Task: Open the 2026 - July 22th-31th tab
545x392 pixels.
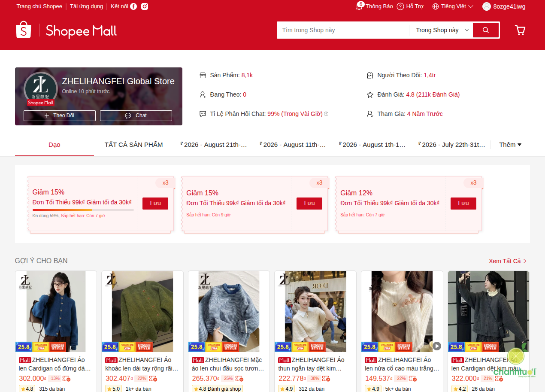Action: [451, 145]
